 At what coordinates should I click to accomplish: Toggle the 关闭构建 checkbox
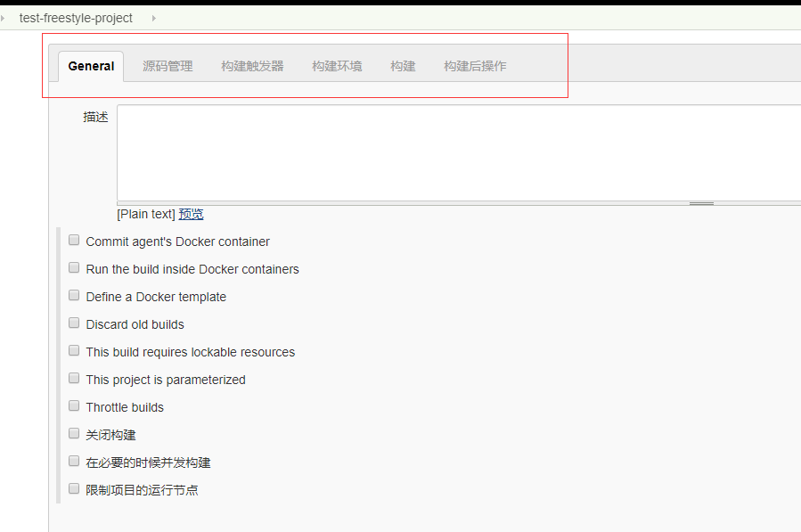[x=74, y=434]
